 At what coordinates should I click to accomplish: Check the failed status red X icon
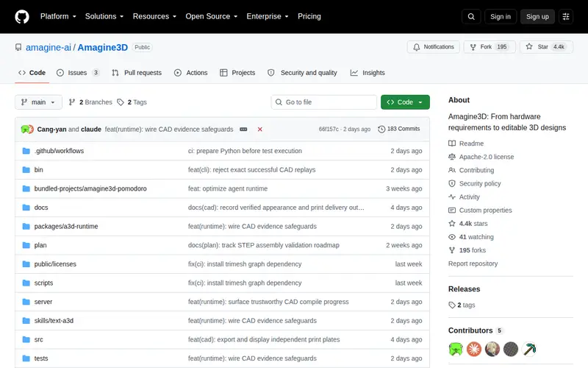pos(260,130)
